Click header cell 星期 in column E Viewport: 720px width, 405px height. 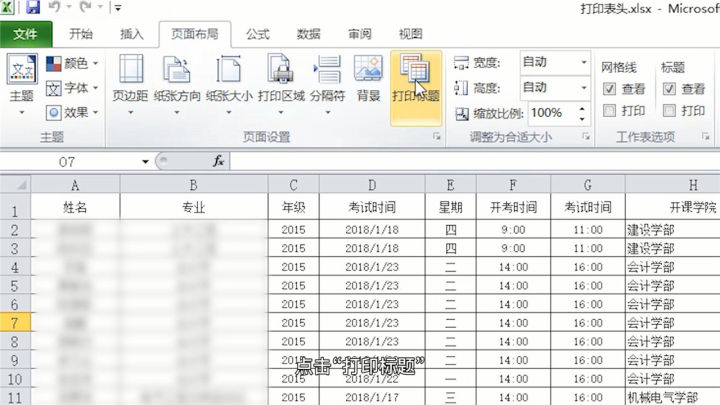tap(450, 208)
